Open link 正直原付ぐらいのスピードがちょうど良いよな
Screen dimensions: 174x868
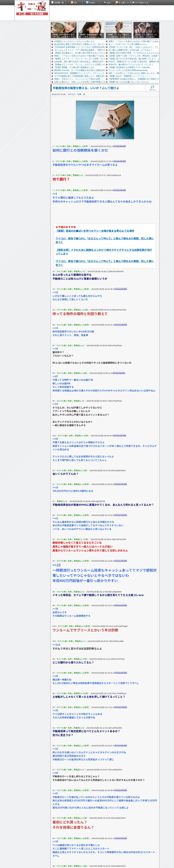coord(74,41)
